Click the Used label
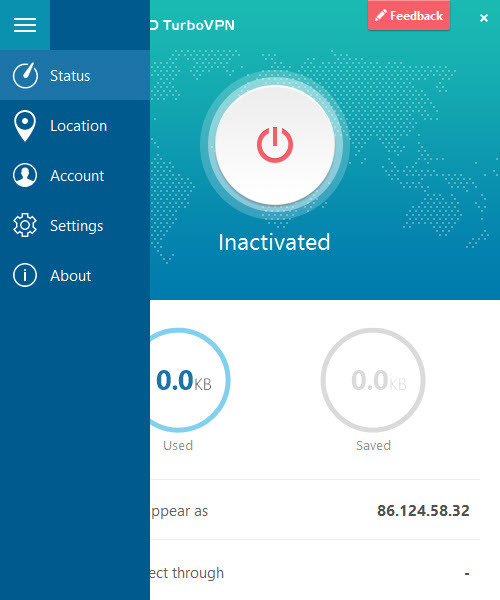Screen dimensions: 500x600 tap(178, 445)
